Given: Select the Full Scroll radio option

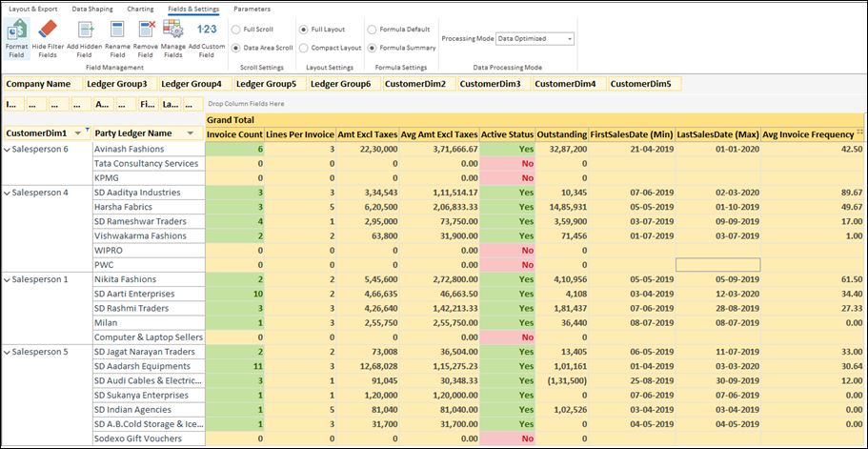Looking at the screenshot, I should click(235, 30).
